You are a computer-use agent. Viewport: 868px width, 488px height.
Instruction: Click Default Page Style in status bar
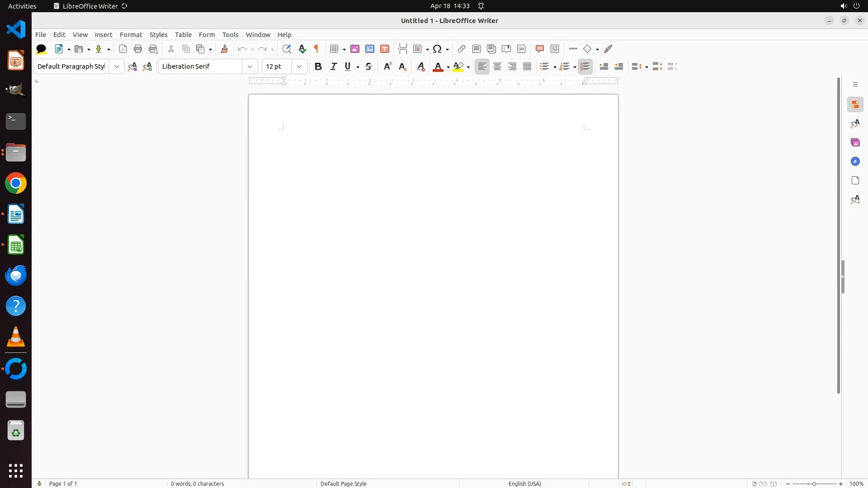point(343,483)
